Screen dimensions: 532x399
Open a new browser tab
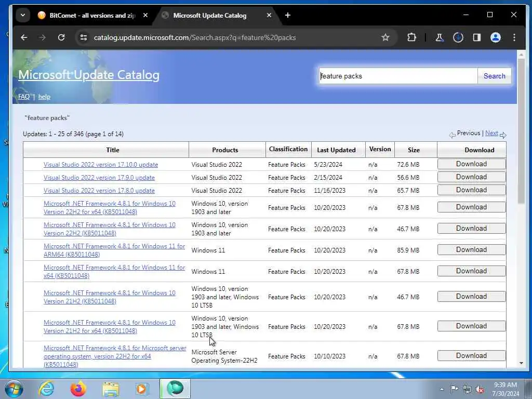[x=288, y=15]
